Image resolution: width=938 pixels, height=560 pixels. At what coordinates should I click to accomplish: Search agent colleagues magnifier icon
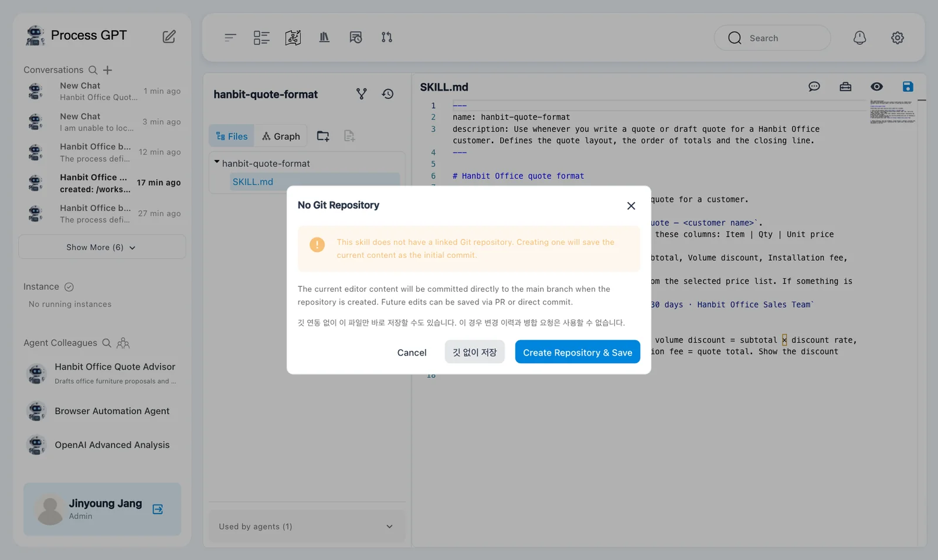point(107,343)
